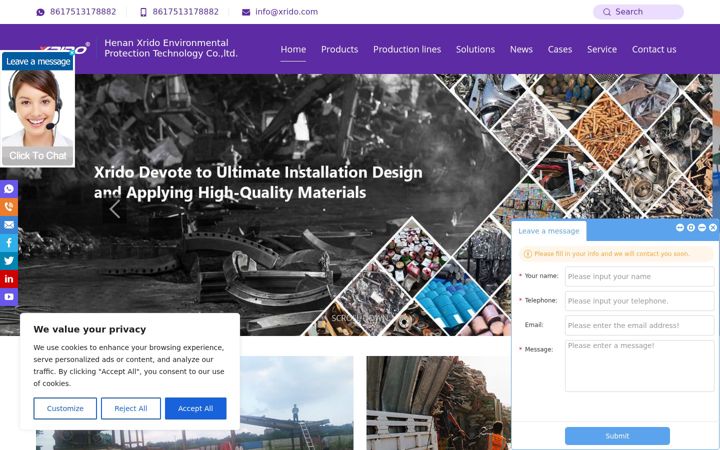This screenshot has height=450, width=720.
Task: Click the We value your privacy heading
Action: click(90, 329)
